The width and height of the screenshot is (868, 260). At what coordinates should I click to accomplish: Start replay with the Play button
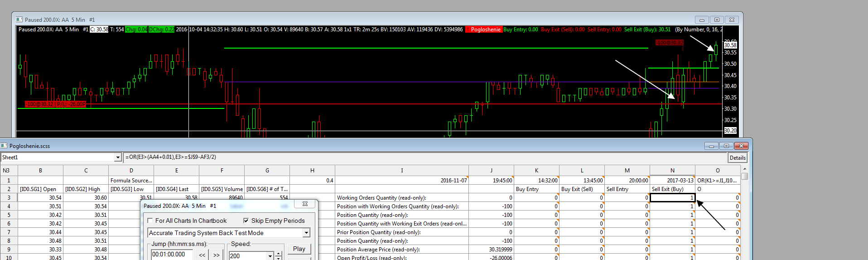coord(299,249)
